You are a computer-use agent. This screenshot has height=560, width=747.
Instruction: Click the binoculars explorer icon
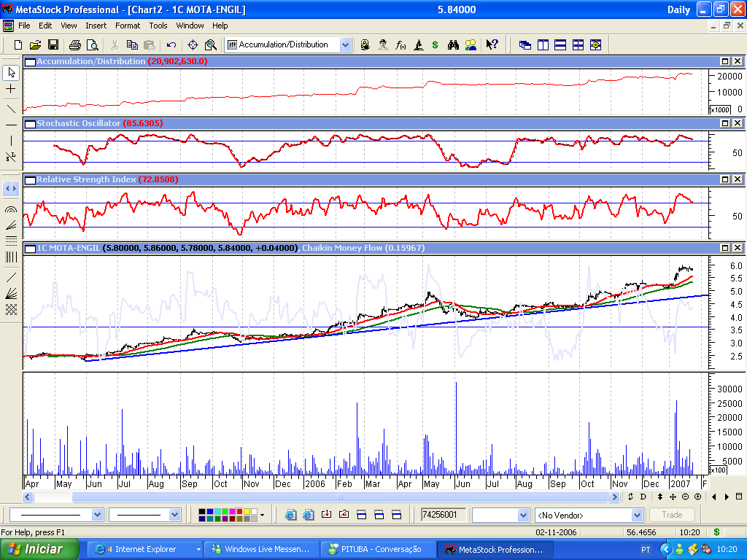[x=453, y=45]
